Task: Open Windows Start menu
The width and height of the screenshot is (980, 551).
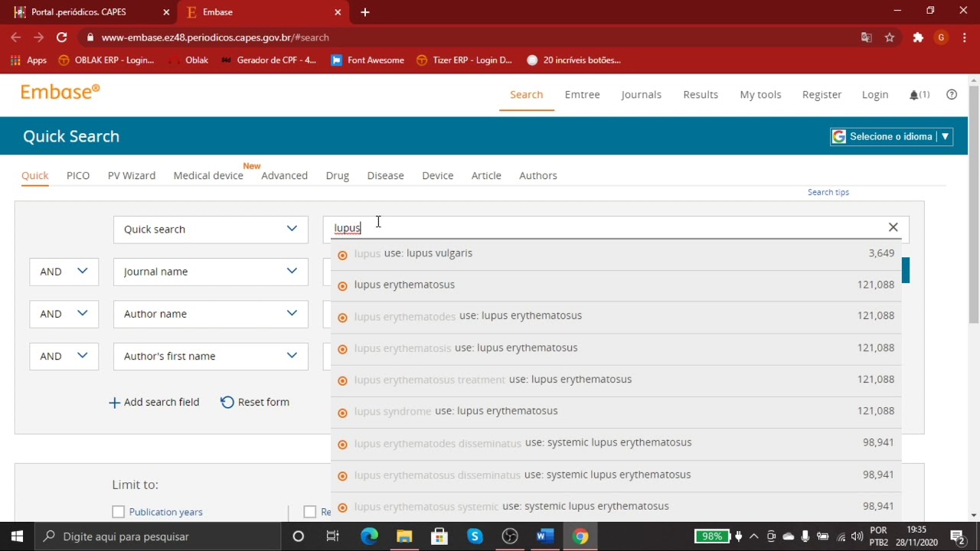Action: [17, 536]
